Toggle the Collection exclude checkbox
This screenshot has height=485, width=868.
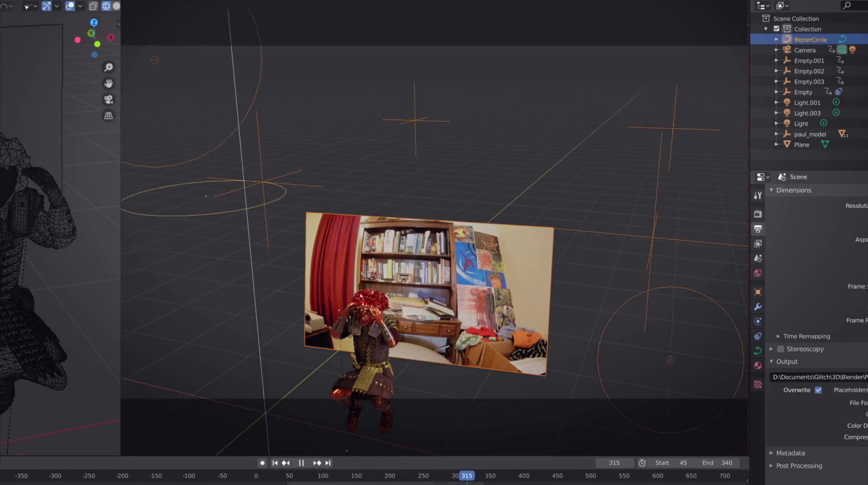(x=777, y=29)
